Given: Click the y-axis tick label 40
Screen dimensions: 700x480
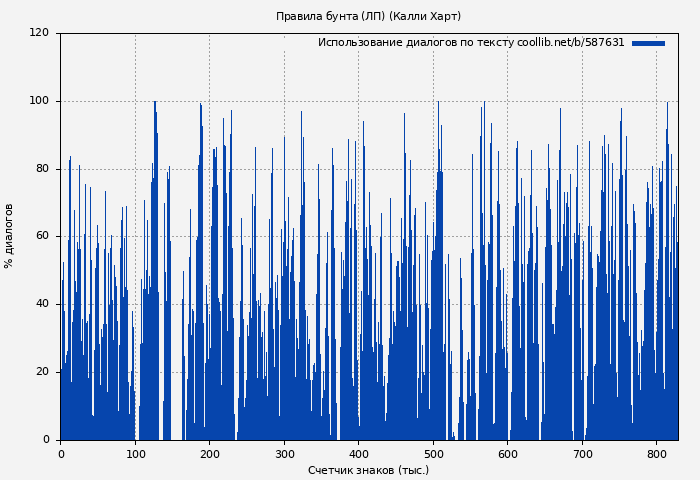Looking at the screenshot, I should [x=42, y=304].
